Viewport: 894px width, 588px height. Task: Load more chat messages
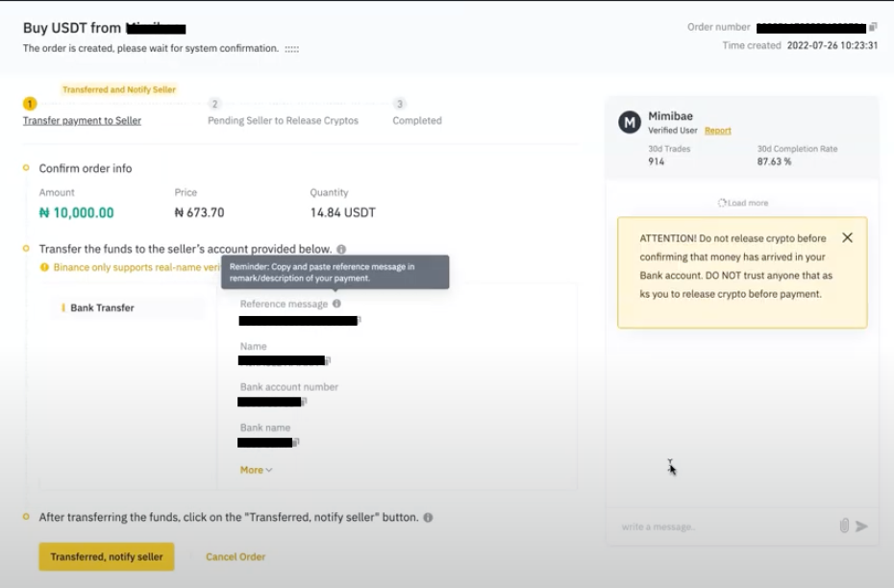click(x=742, y=204)
